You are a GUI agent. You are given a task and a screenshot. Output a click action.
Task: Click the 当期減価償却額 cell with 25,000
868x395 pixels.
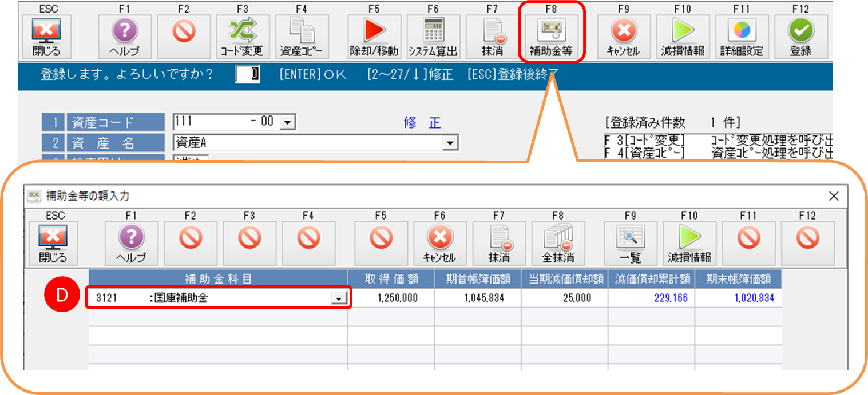564,298
